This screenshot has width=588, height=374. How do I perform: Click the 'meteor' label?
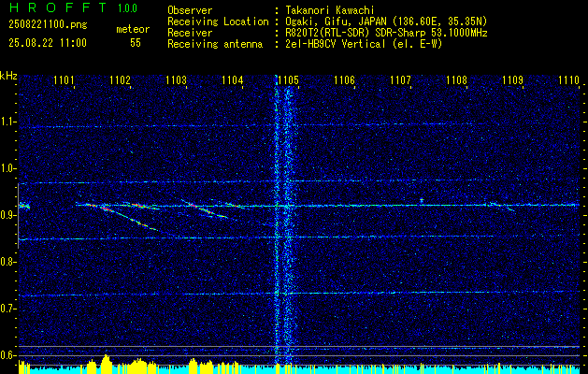133,29
